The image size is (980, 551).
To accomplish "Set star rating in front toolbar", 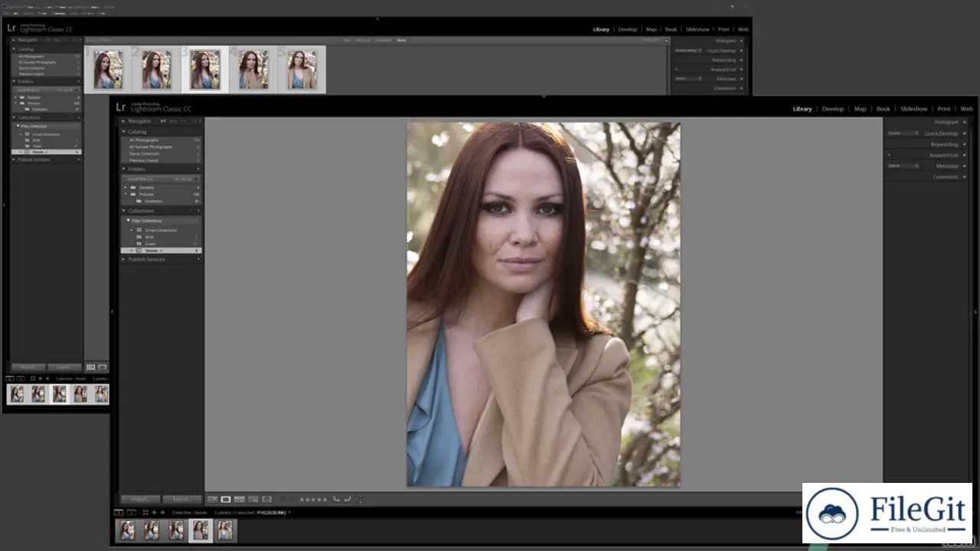I will point(313,499).
